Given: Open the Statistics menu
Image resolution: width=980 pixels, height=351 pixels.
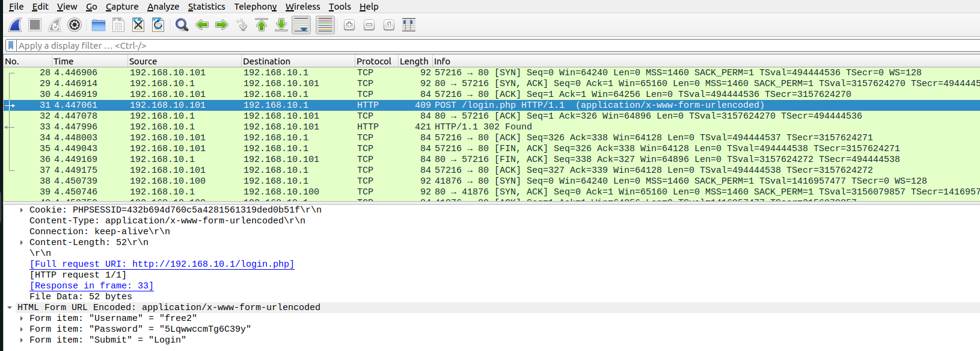Looking at the screenshot, I should click(206, 7).
